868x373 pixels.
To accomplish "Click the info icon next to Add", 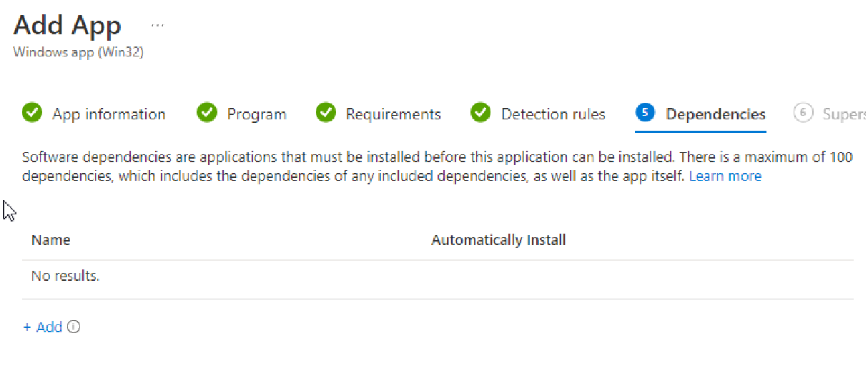I will click(x=74, y=327).
